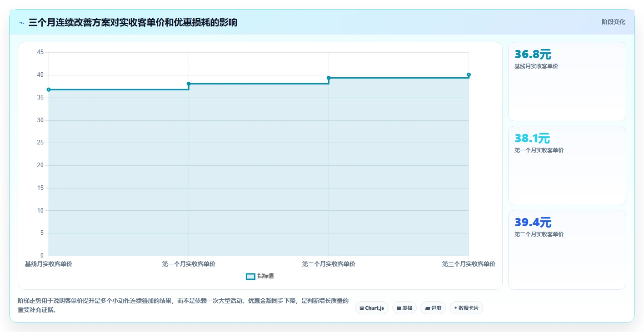The image size is (644, 332).
Task: Click the x-axis label 第一个月实收客单价
Action: click(x=189, y=264)
